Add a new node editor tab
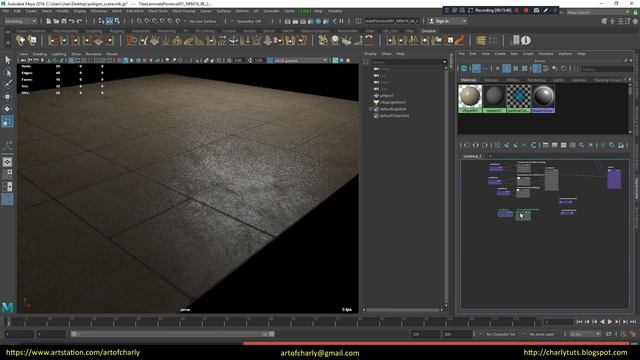The image size is (640, 360). pyautogui.click(x=490, y=156)
